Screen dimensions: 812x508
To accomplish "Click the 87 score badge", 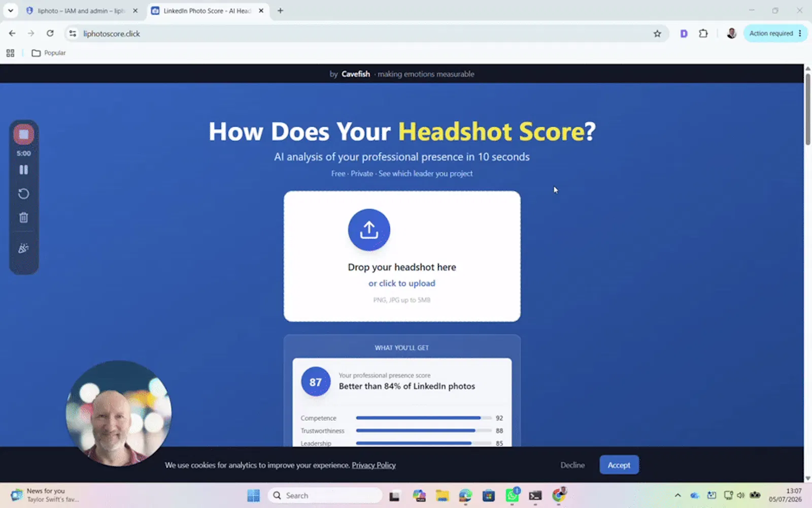I will pyautogui.click(x=316, y=382).
